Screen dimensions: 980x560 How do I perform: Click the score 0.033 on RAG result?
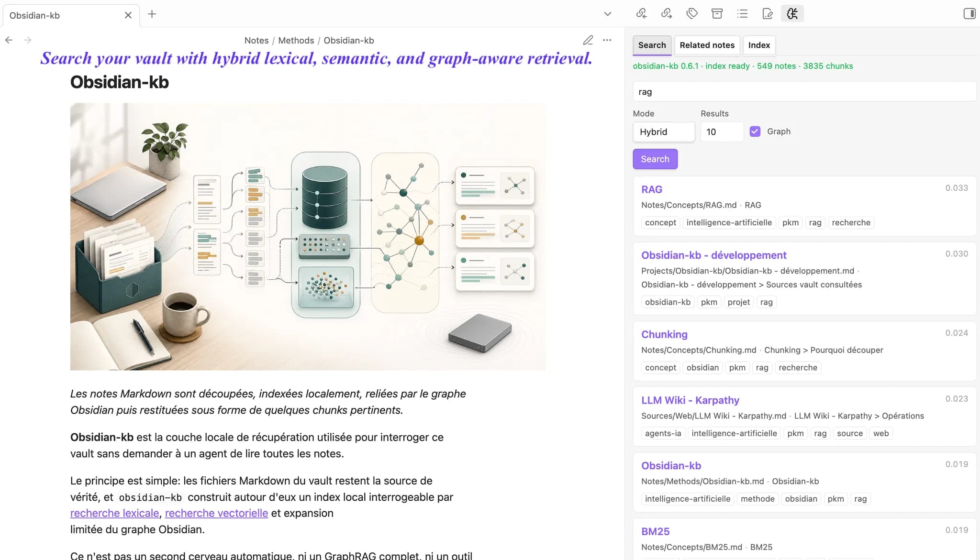956,188
